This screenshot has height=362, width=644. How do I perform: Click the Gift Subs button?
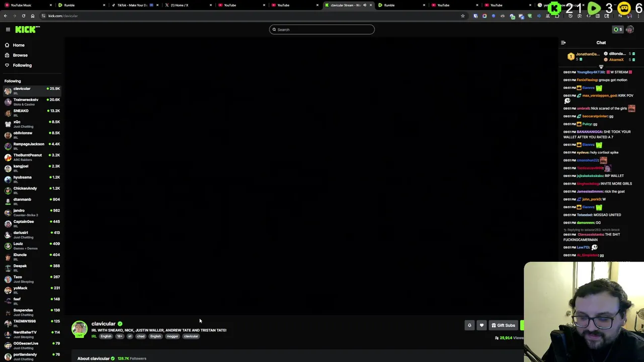(503, 325)
